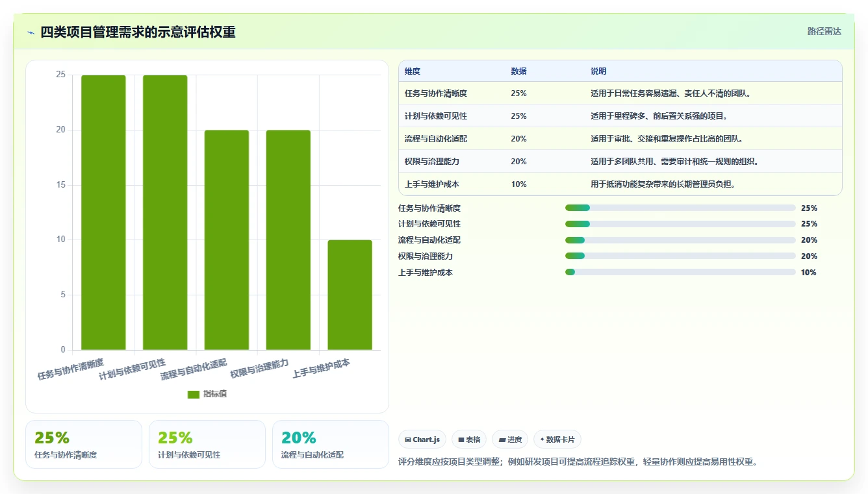
Task: Click the 任务与协作清晰度 bar in chart
Action: click(103, 212)
